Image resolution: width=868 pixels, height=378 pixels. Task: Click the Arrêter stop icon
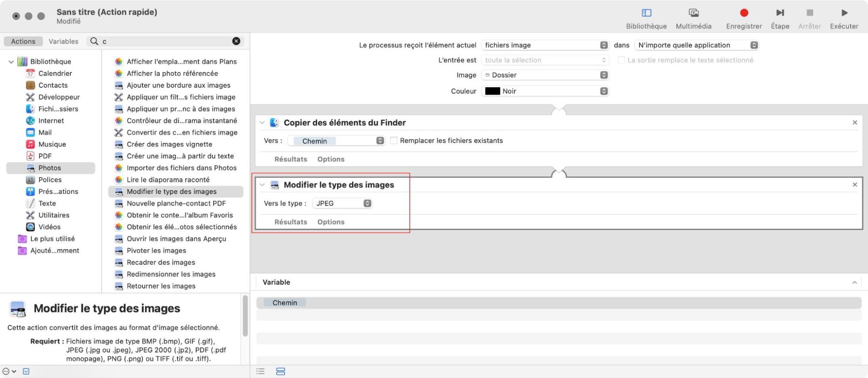pos(809,13)
